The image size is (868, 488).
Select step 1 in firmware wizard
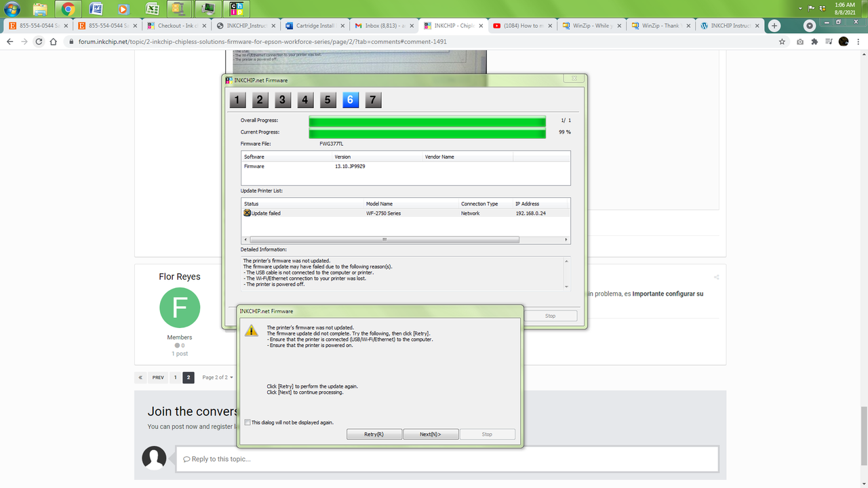click(x=237, y=100)
